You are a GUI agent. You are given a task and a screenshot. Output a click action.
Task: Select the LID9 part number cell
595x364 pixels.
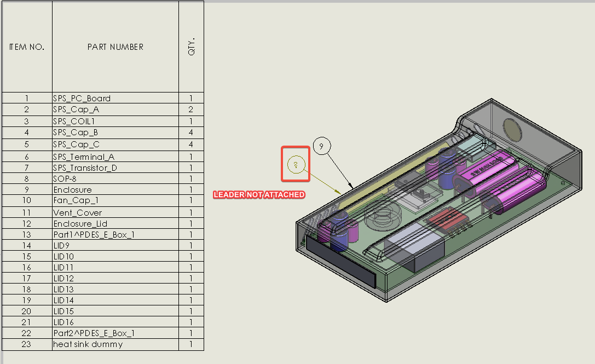pyautogui.click(x=115, y=245)
